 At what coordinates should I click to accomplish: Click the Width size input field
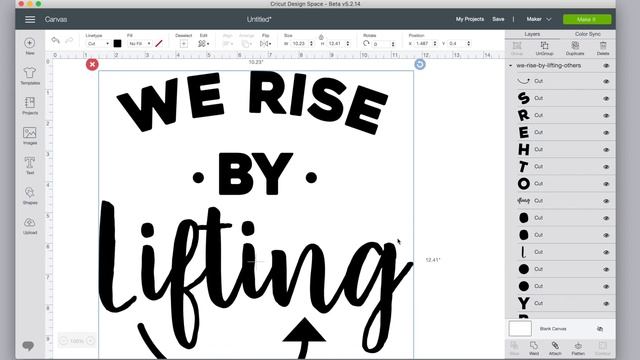click(x=300, y=44)
